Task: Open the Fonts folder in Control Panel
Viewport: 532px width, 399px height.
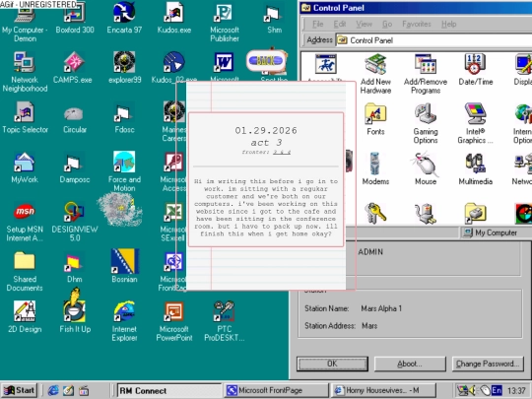Action: click(375, 119)
